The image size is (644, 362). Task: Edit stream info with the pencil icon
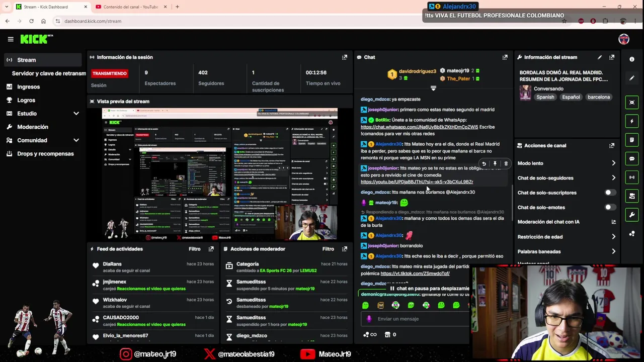point(599,57)
